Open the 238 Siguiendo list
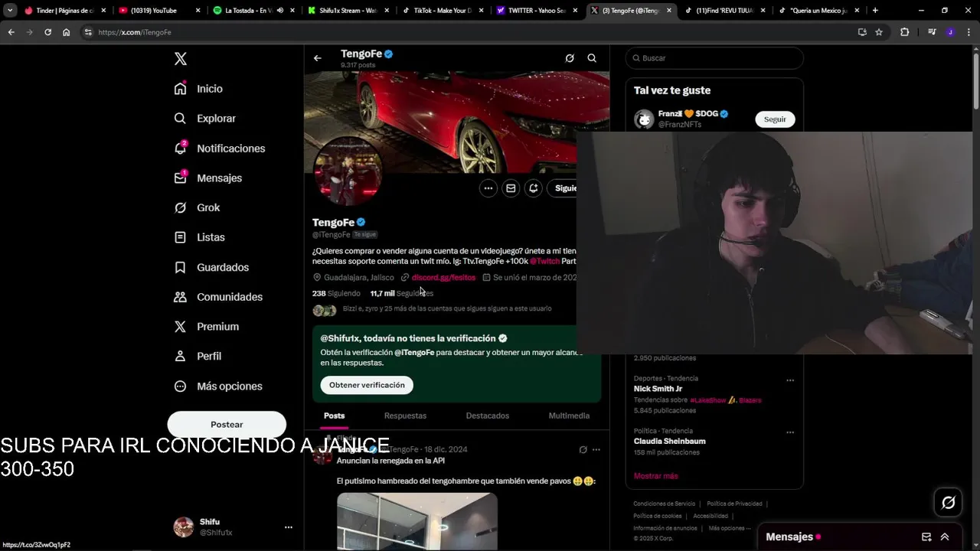The width and height of the screenshot is (980, 551). tap(336, 293)
